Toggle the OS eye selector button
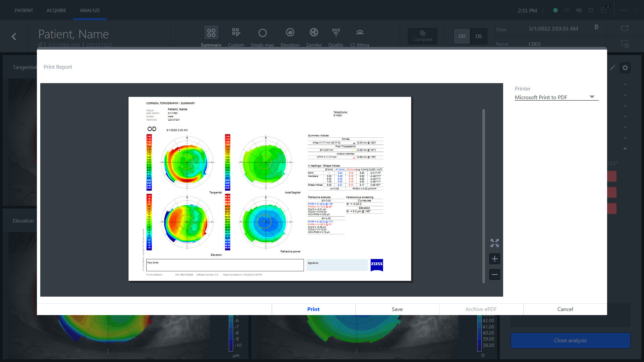Viewport: 644px width, 362px height. click(x=479, y=36)
